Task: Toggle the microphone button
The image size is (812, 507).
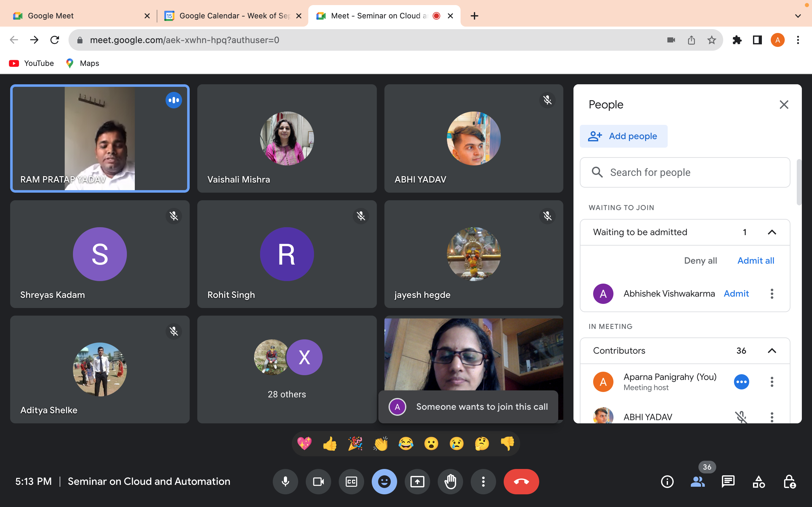Action: coord(285,482)
